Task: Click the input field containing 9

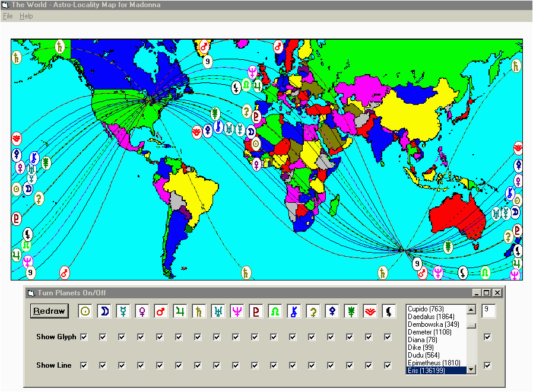Action: tap(488, 311)
